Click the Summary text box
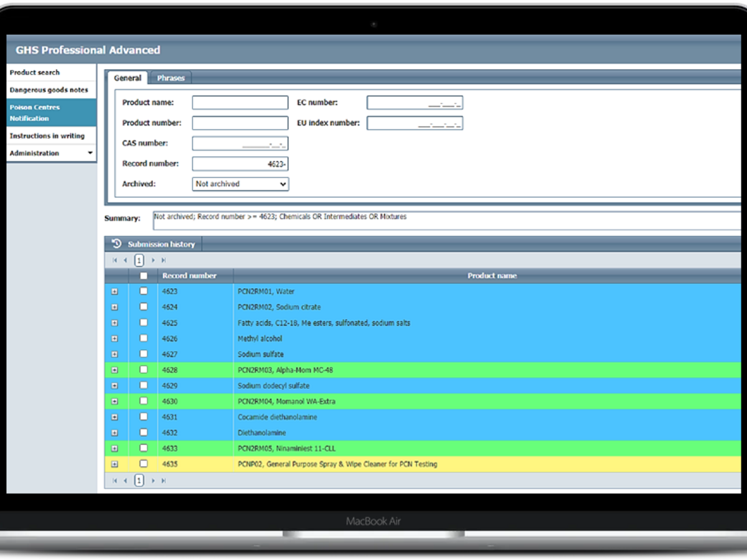Viewport: 747px width, 560px height. [447, 221]
